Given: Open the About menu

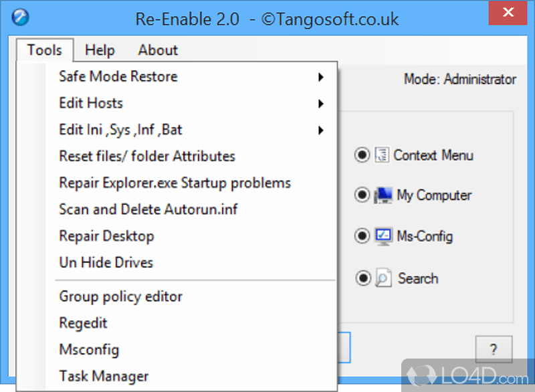Looking at the screenshot, I should (157, 50).
